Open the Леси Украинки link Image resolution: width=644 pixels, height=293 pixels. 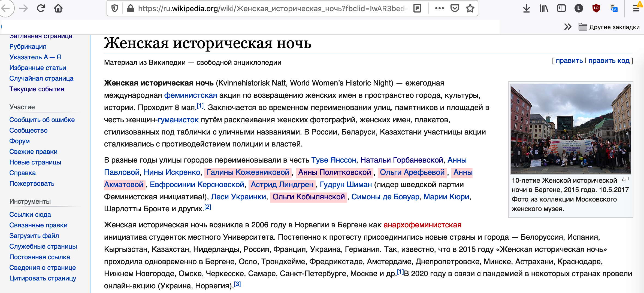(x=238, y=197)
